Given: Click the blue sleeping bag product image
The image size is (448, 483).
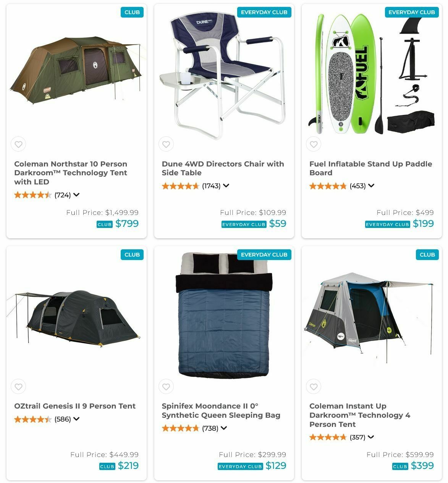Looking at the screenshot, I should coord(224,314).
